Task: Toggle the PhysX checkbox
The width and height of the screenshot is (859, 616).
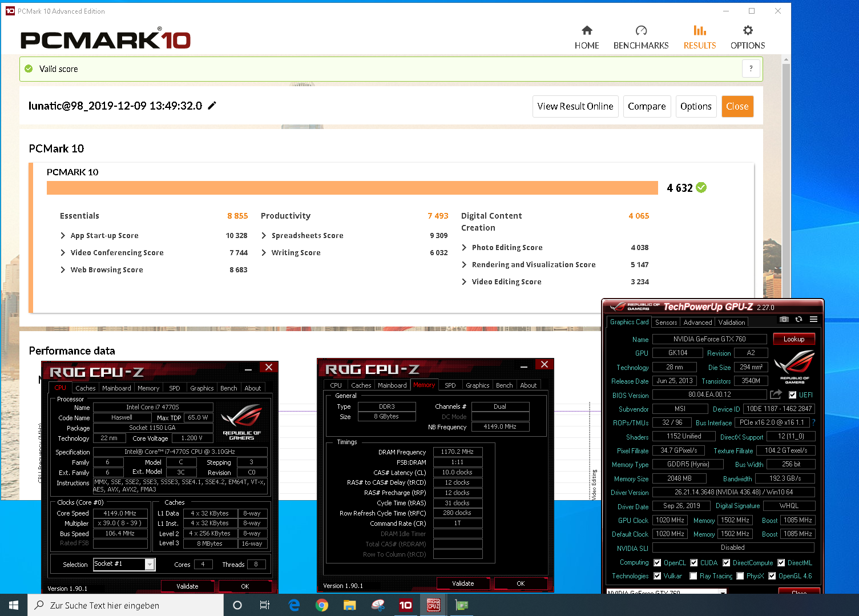Action: coord(740,575)
